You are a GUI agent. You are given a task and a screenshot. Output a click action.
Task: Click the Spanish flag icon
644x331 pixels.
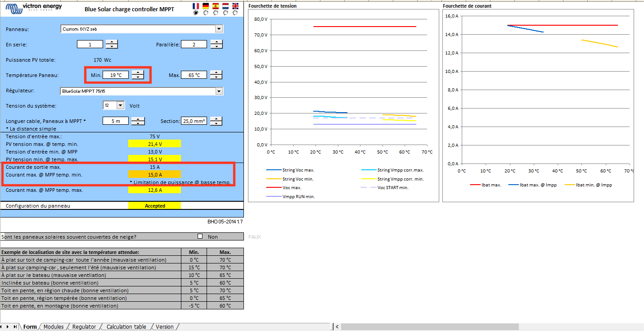[x=216, y=6]
